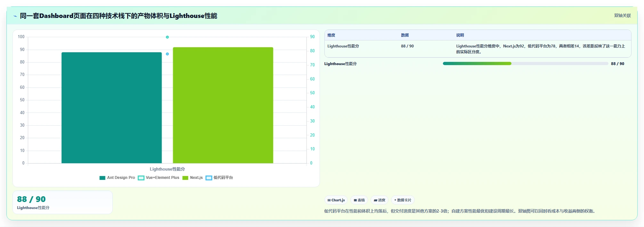Toggle the 低代码平台 legend swatch
The height and width of the screenshot is (227, 644).
coord(209,178)
